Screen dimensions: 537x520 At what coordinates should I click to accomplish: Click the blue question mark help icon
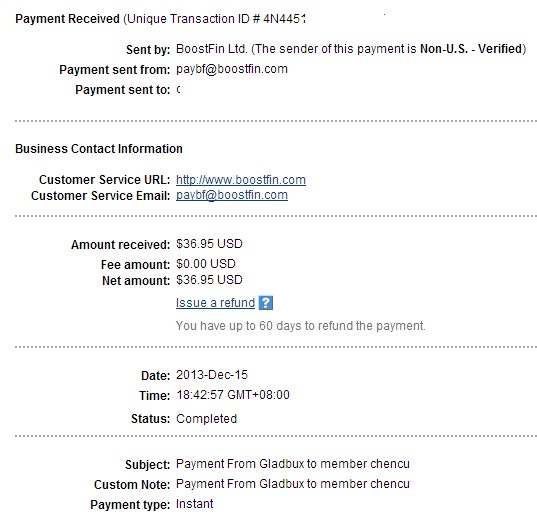click(x=265, y=303)
